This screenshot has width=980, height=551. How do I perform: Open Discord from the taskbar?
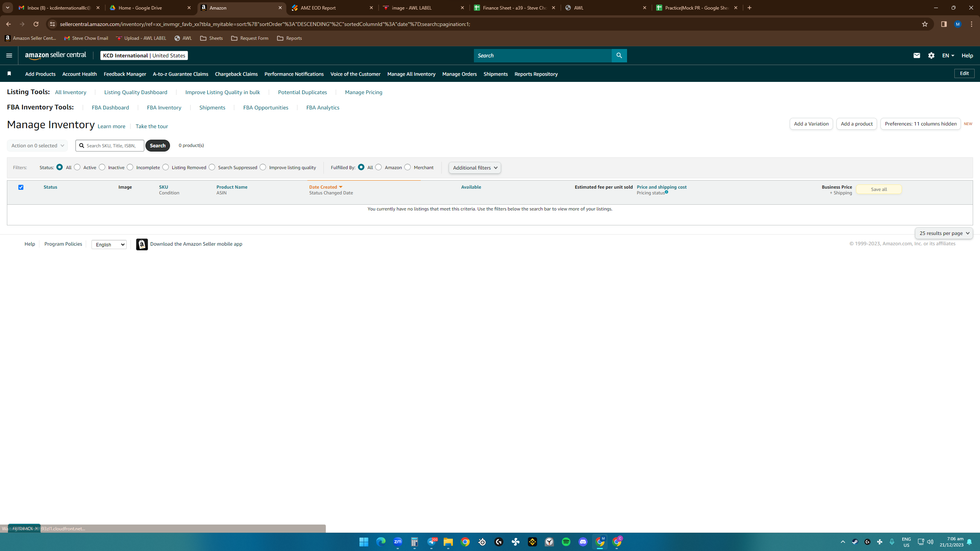point(583,542)
